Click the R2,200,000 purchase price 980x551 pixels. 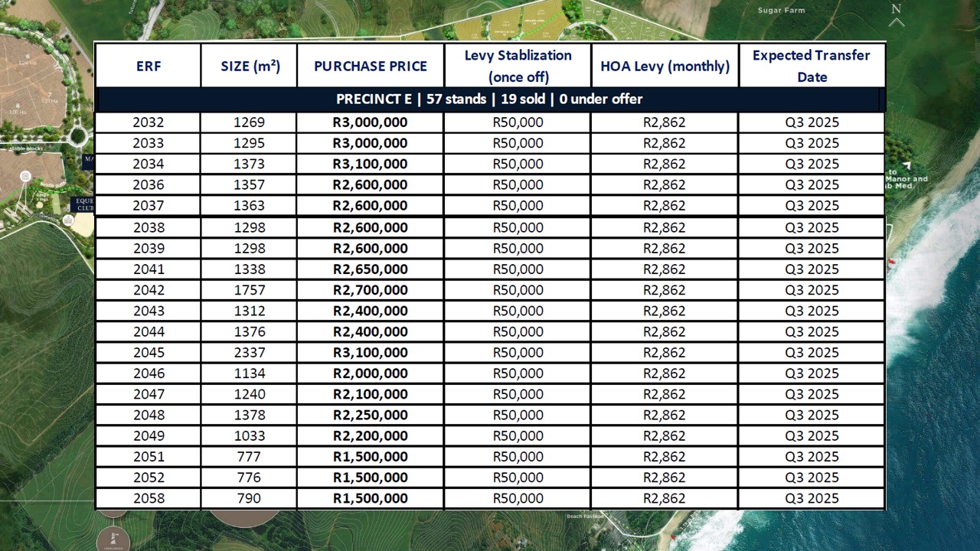click(x=371, y=435)
